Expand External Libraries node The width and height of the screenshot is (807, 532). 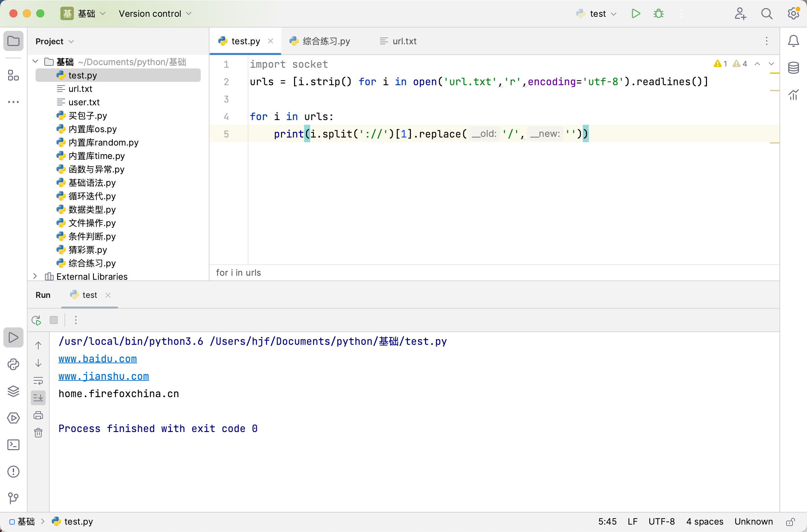tap(35, 276)
